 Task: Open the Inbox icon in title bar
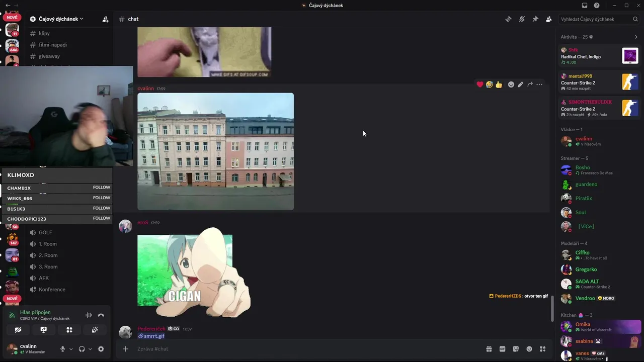click(585, 6)
